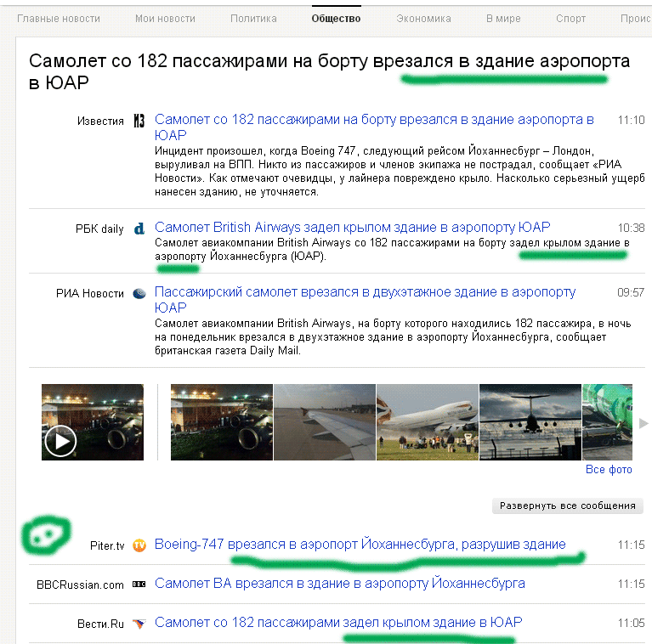Click the Известия source logo icon
Image resolution: width=652 pixels, height=644 pixels.
pos(139,121)
